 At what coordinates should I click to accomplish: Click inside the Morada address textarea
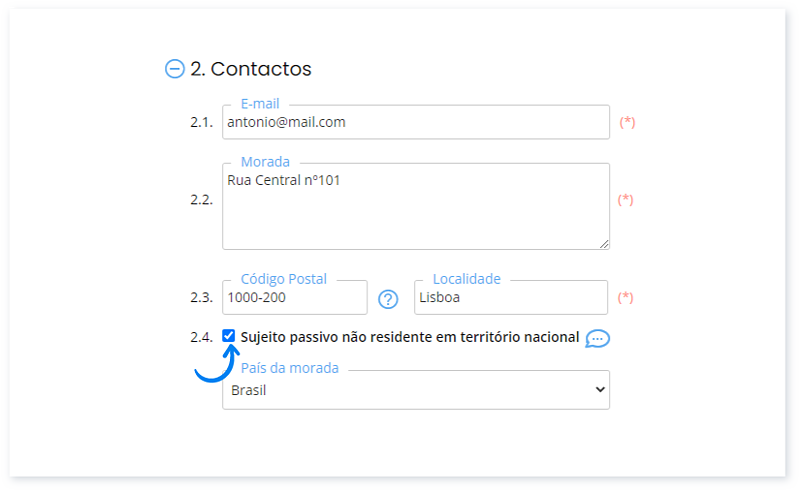[415, 210]
